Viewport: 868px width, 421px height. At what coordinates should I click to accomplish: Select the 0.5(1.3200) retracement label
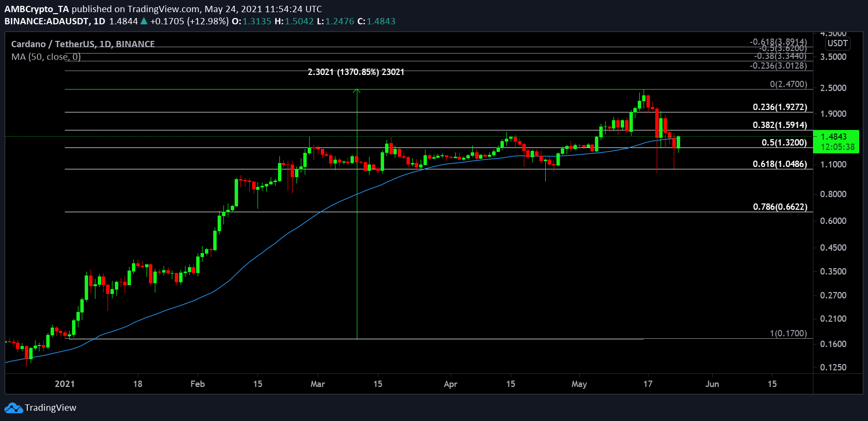pyautogui.click(x=784, y=143)
